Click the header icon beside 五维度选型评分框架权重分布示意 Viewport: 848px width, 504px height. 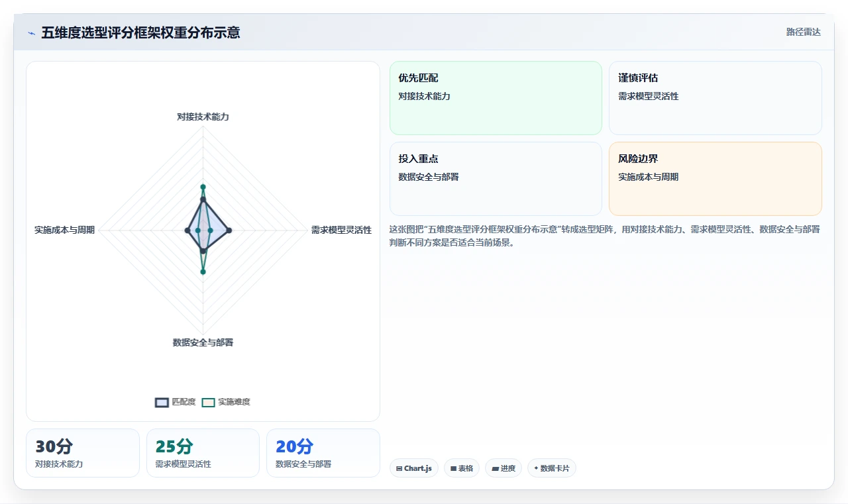coord(31,32)
